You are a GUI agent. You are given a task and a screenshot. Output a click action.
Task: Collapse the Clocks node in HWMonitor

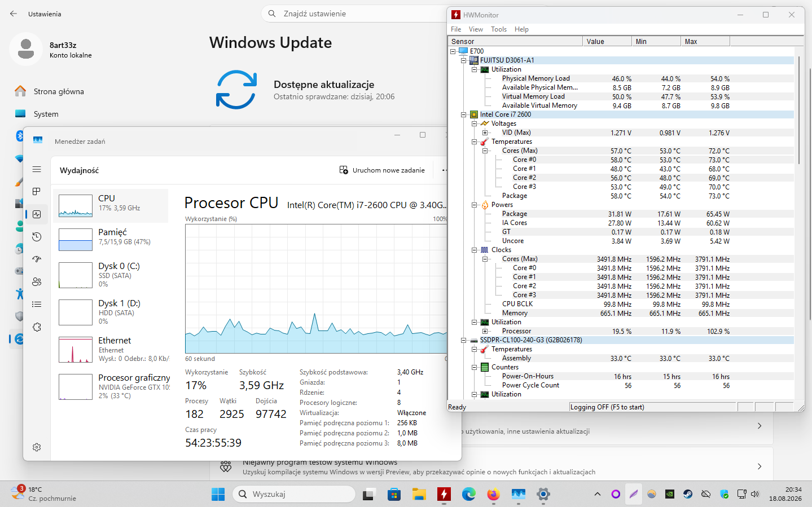[475, 250]
